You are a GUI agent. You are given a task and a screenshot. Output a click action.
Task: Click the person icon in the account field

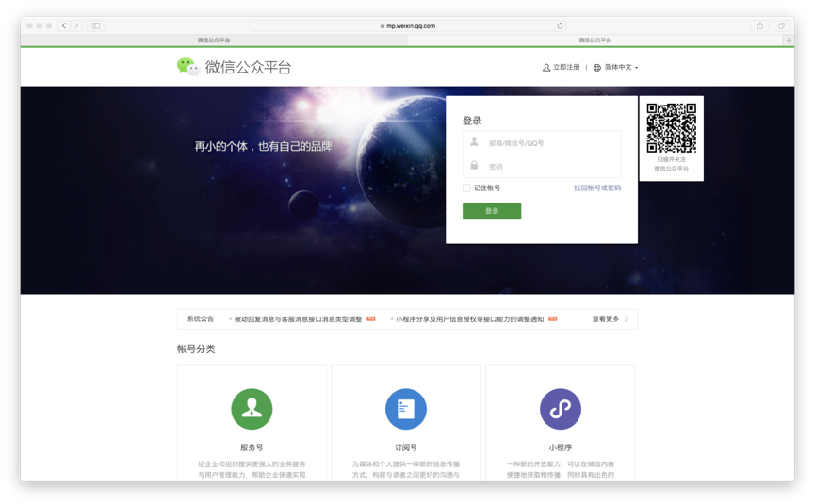click(474, 141)
